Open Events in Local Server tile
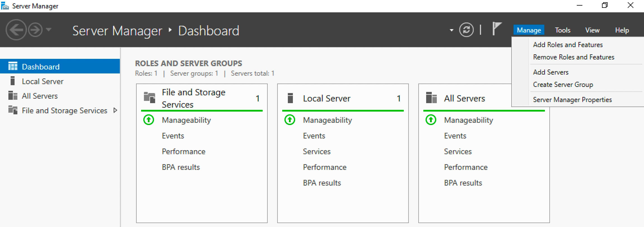Viewport: 644px width, 227px height. (314, 136)
